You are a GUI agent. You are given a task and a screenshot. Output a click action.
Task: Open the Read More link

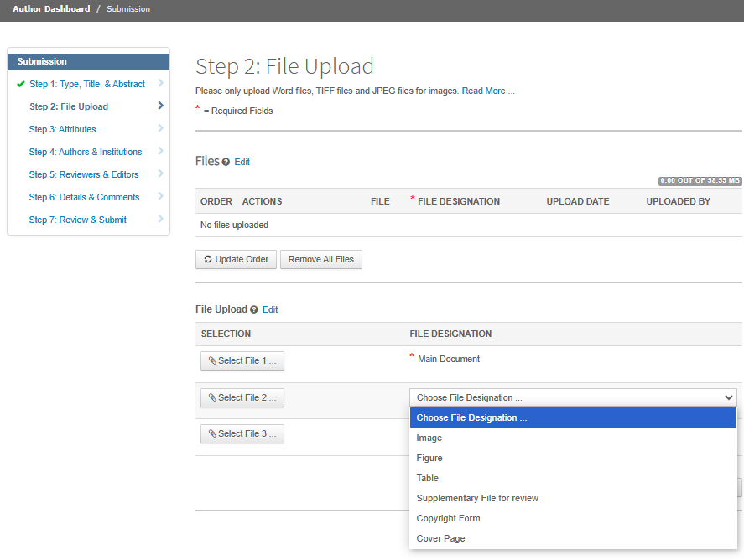pyautogui.click(x=488, y=91)
